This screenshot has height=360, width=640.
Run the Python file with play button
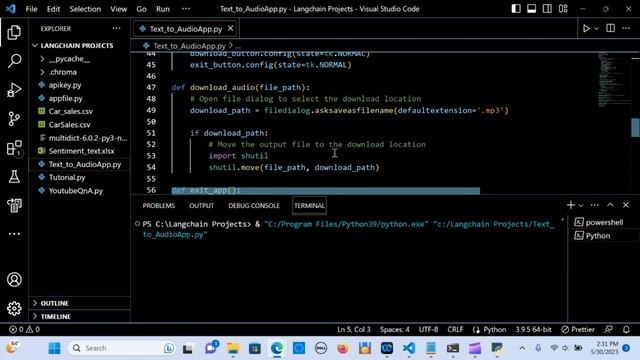586,29
